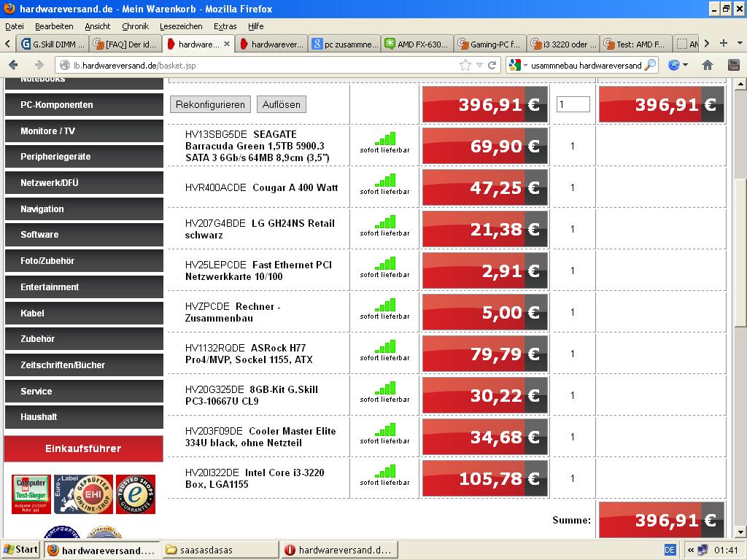Open saasasdasas folder in taskbar
This screenshot has width=747, height=560.
[x=220, y=550]
